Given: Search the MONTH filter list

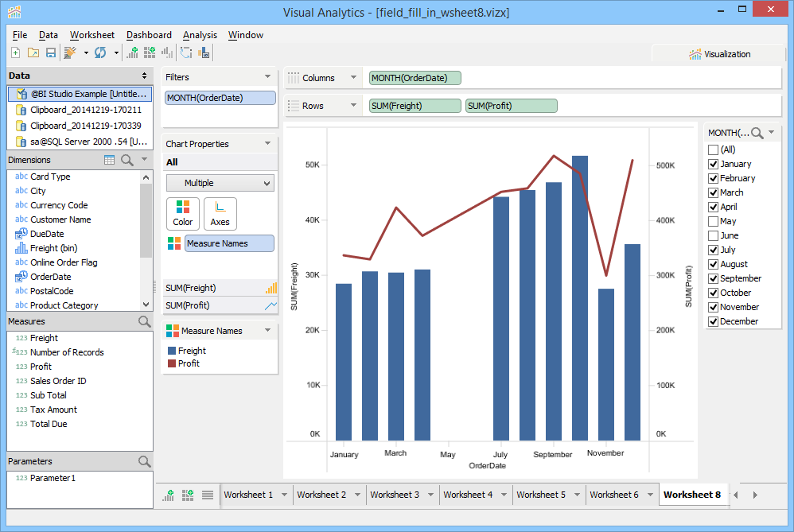Looking at the screenshot, I should pyautogui.click(x=757, y=133).
